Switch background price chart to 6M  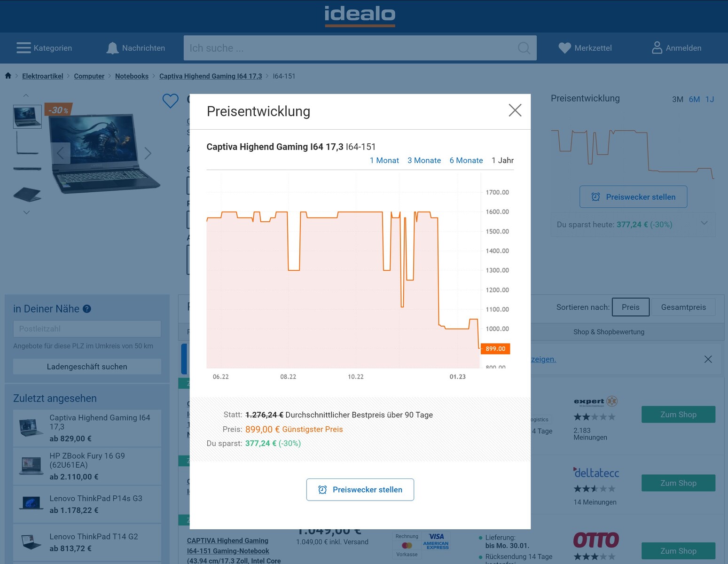pos(694,99)
